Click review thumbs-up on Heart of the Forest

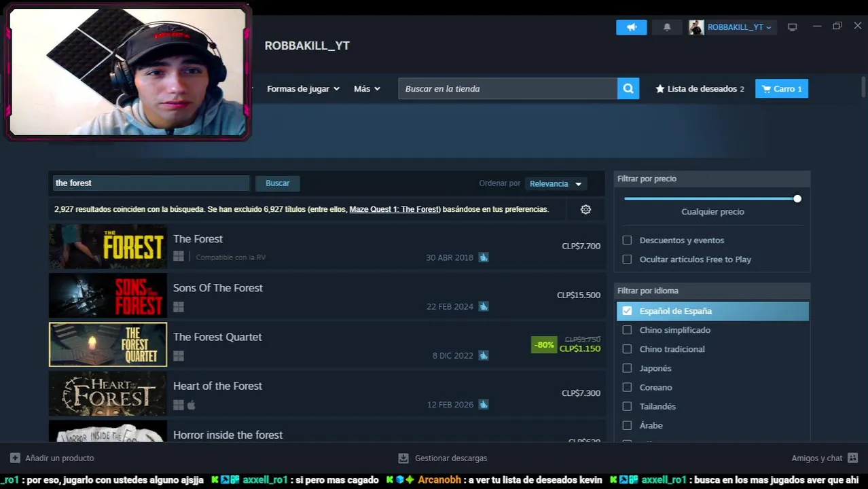[483, 404]
